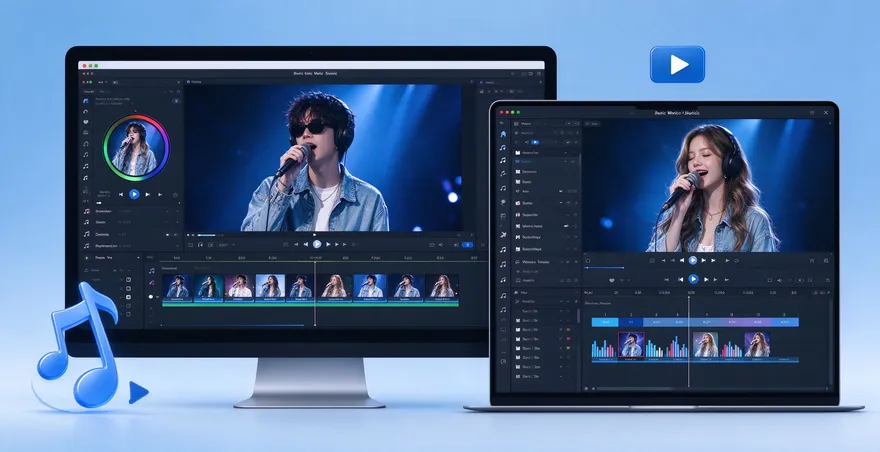The image size is (880, 452).
Task: Open the rainbow-ringed singer avatar
Action: tap(136, 148)
